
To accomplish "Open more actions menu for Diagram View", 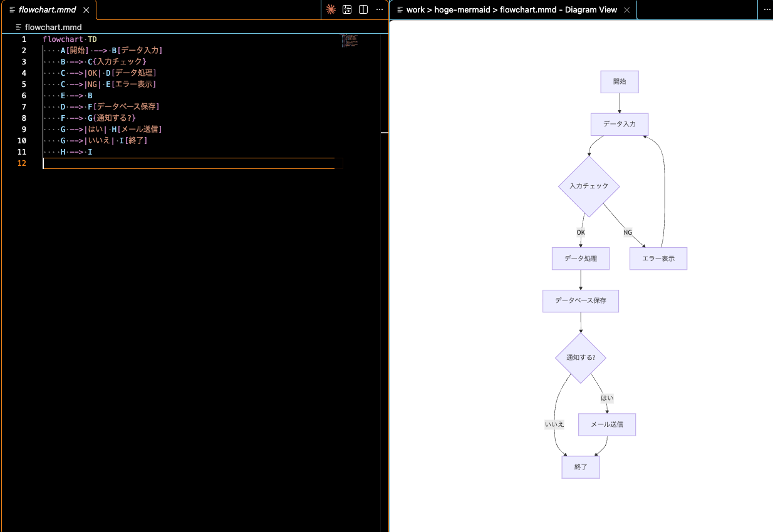I will [x=767, y=9].
